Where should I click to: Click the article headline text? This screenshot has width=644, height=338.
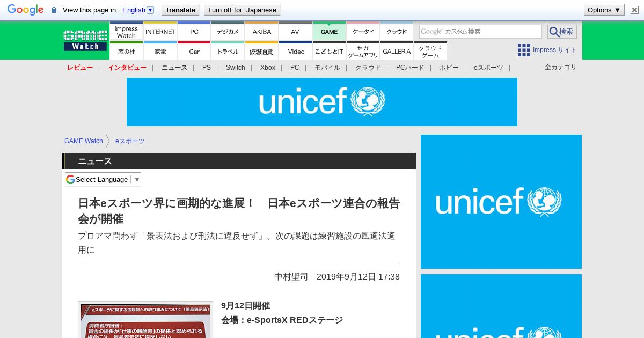239,211
